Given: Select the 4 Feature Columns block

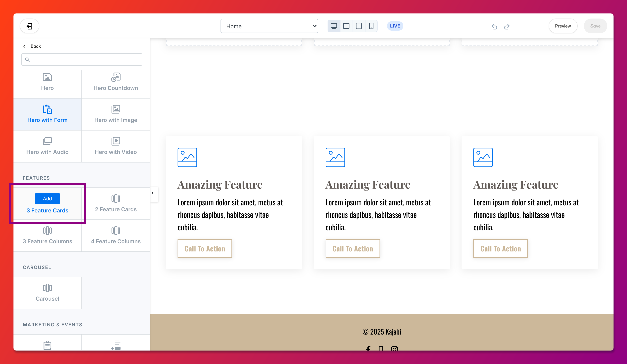Looking at the screenshot, I should (116, 235).
